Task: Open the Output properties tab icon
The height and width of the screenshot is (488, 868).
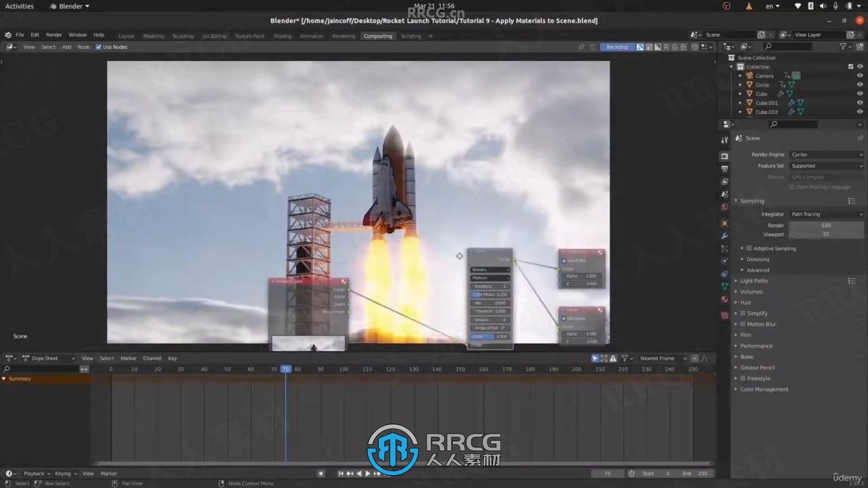Action: coord(724,169)
